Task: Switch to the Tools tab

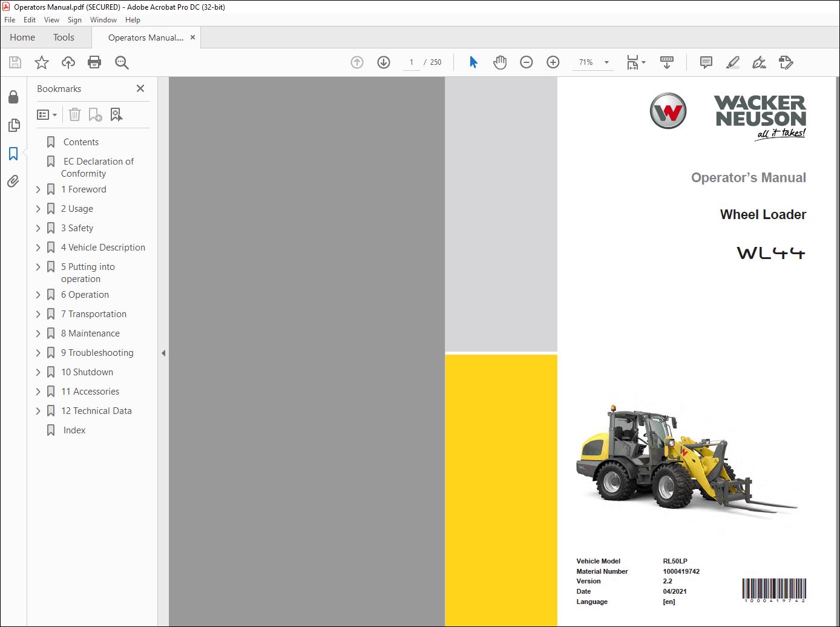Action: point(64,38)
